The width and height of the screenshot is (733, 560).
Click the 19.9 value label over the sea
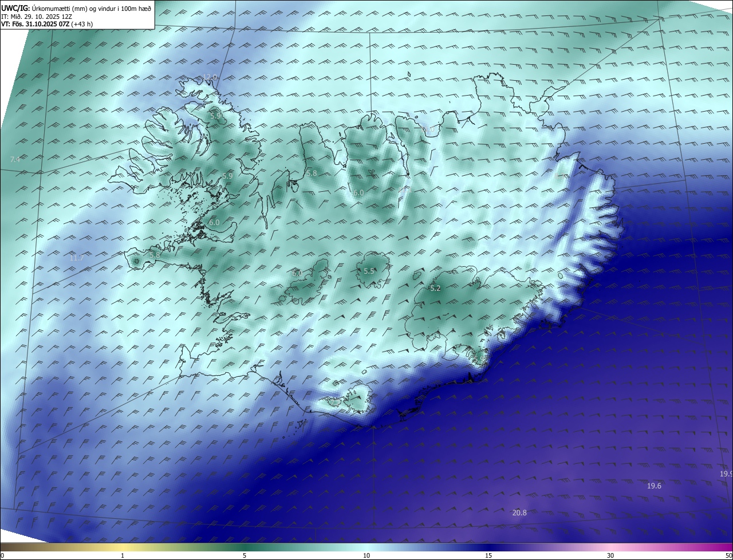pos(726,474)
